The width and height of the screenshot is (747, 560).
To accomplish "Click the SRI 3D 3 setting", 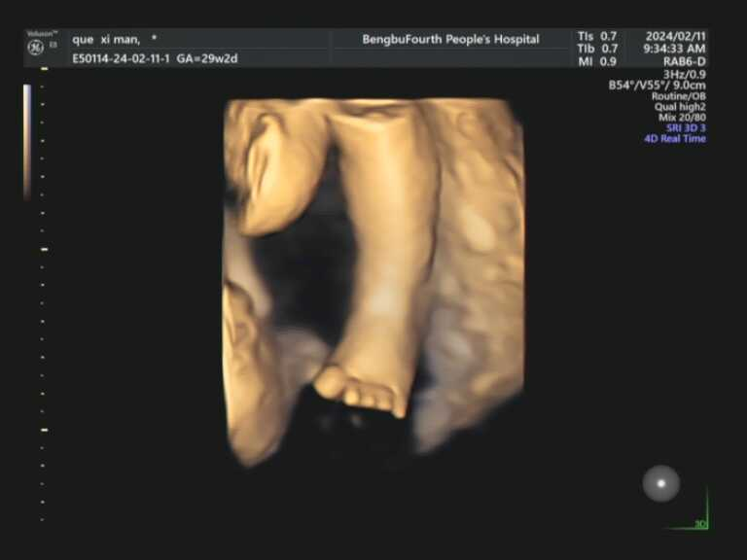I will coord(685,128).
